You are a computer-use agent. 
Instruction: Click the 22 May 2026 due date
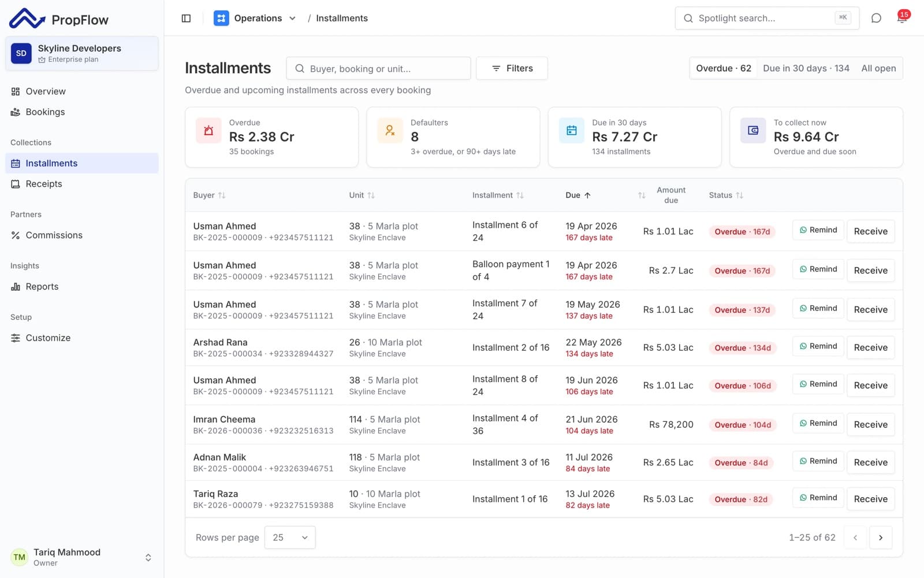[594, 342]
